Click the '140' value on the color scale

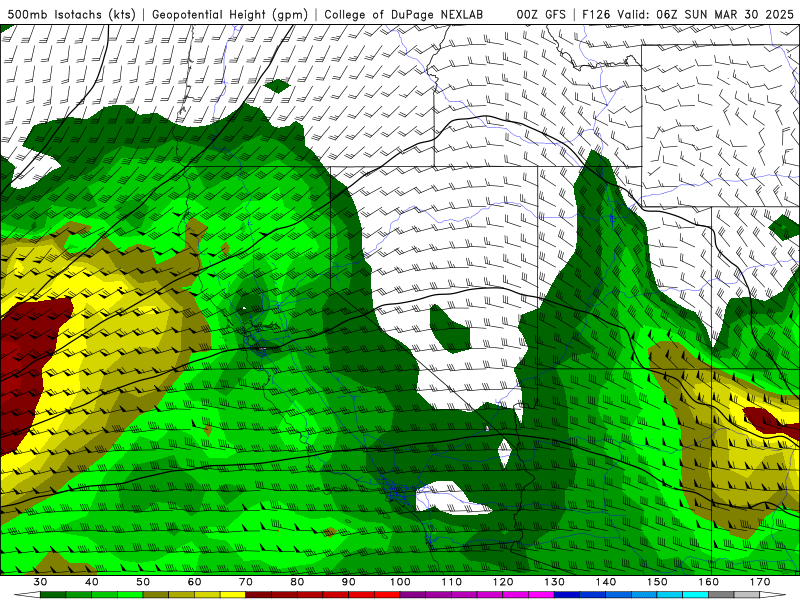[606, 582]
